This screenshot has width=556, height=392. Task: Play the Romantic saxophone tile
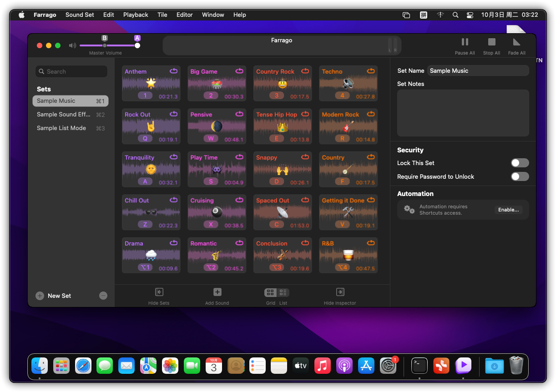217,255
